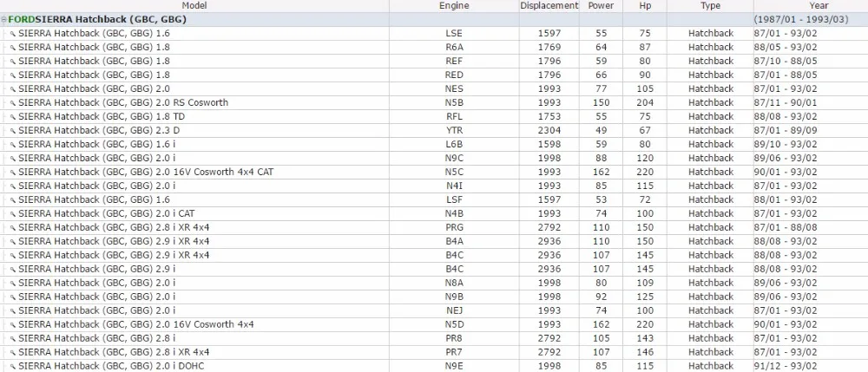Click the Cosworth 4x4 CAT row icon
This screenshot has width=868, height=372.
[13, 172]
